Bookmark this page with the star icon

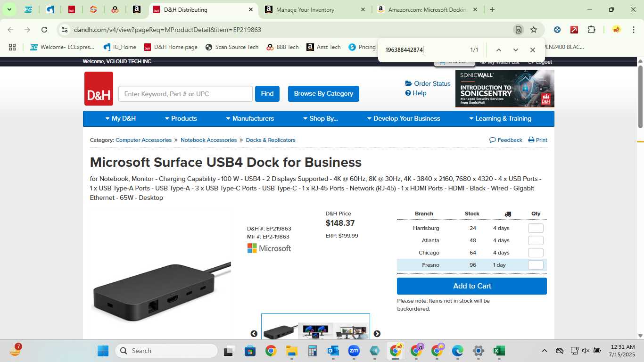click(x=534, y=30)
